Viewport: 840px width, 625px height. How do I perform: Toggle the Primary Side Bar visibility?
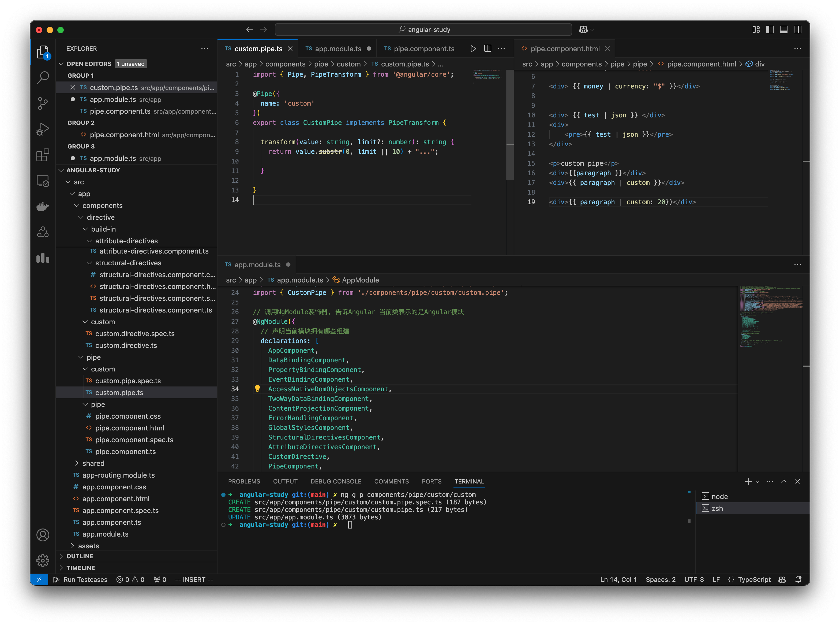(x=770, y=29)
